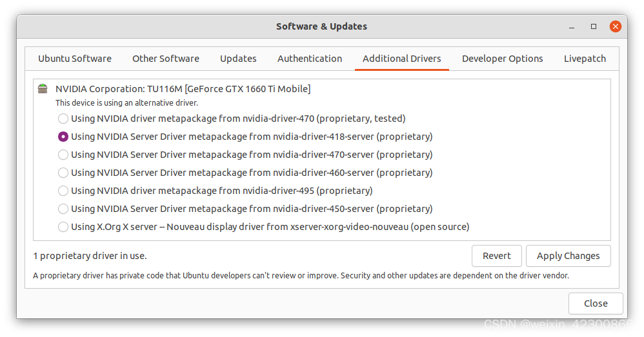The height and width of the screenshot is (337, 644).
Task: Switch to the Other Software tab
Action: pyautogui.click(x=166, y=59)
